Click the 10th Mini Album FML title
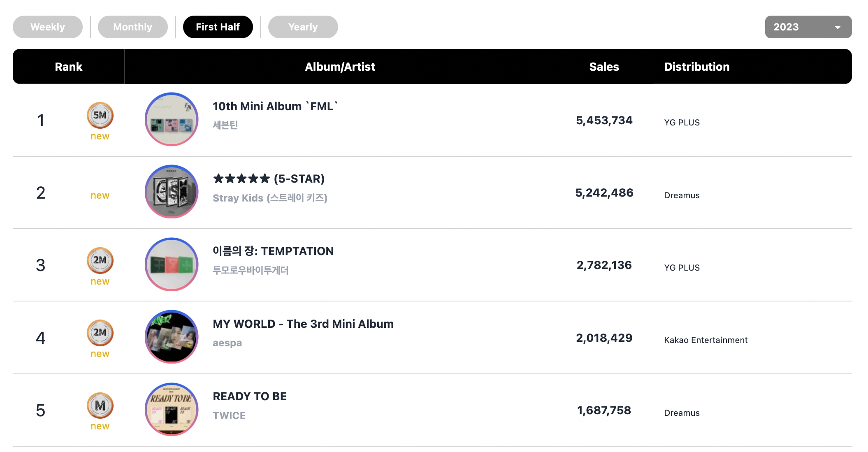 (x=275, y=106)
